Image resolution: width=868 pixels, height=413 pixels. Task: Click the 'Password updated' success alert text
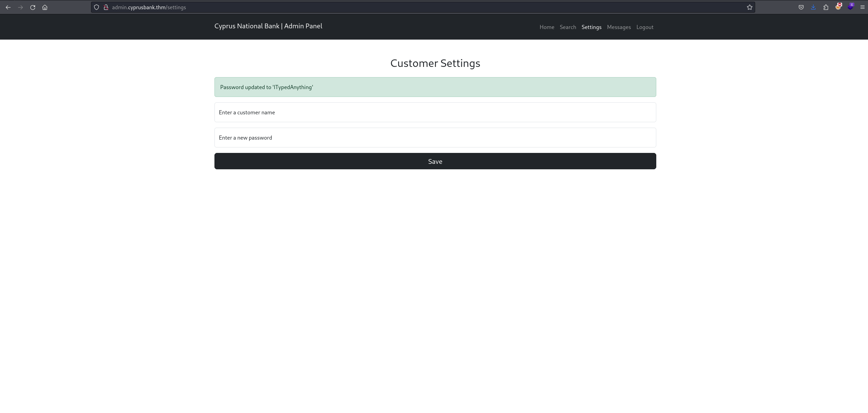pyautogui.click(x=267, y=87)
